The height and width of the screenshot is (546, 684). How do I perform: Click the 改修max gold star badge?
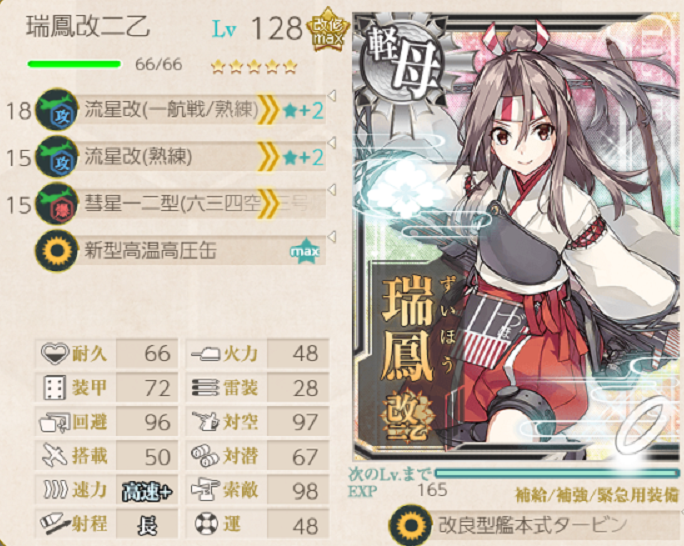[x=328, y=30]
